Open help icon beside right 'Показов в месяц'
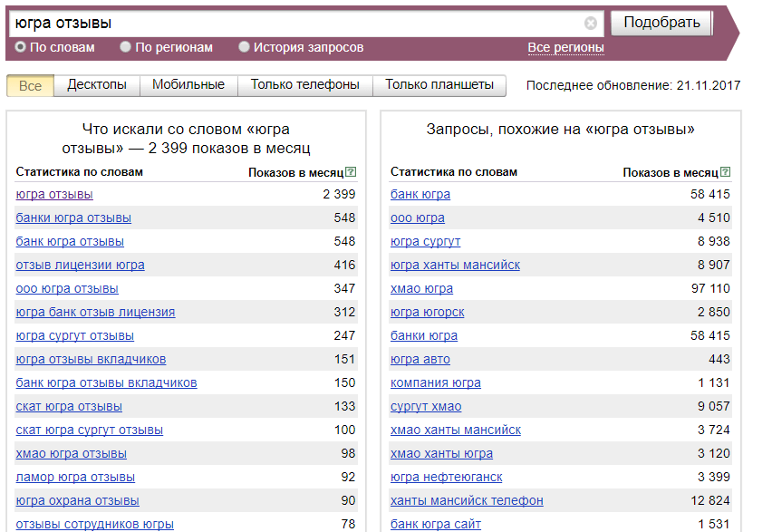772x532 pixels. click(x=725, y=172)
